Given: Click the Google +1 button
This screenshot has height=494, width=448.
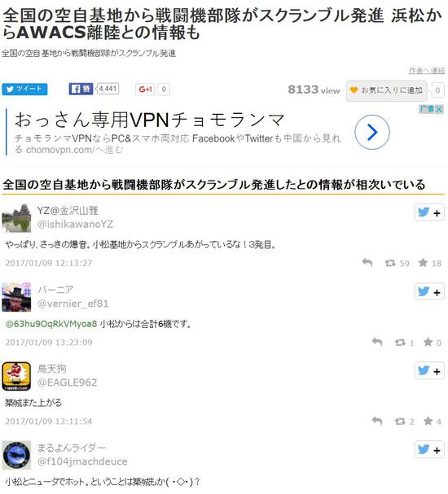Looking at the screenshot, I should (x=145, y=90).
